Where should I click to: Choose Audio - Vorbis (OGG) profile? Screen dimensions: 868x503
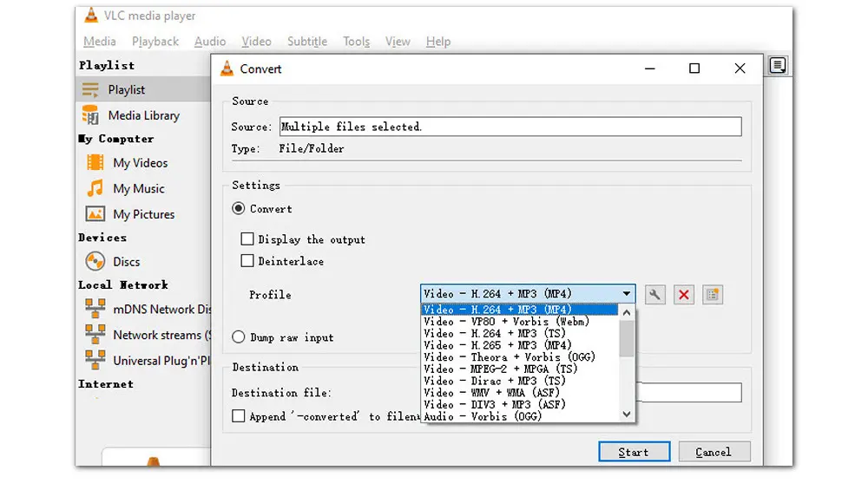tap(519, 416)
